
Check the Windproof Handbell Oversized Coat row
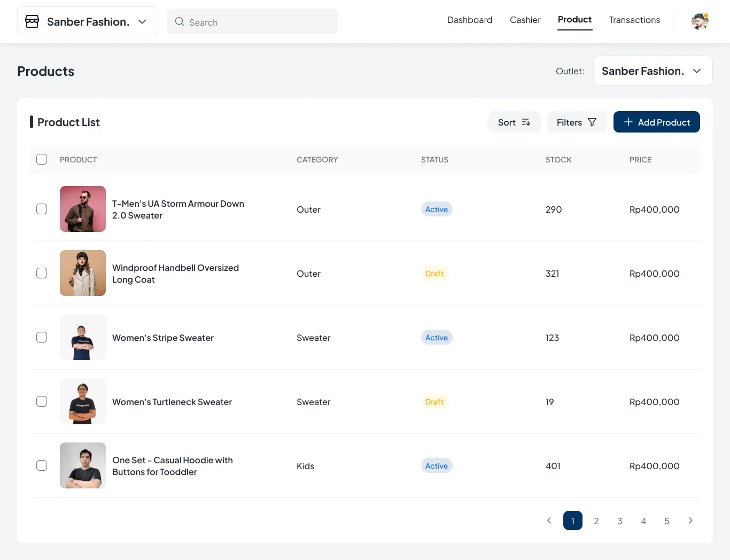[42, 273]
